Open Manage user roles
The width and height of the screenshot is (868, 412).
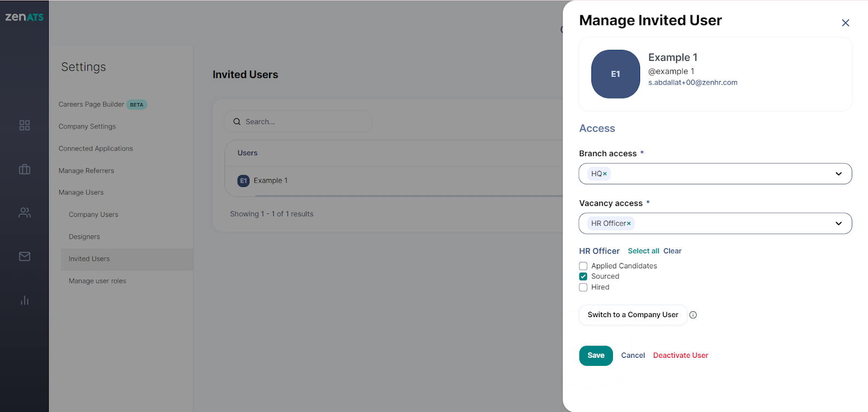(97, 281)
